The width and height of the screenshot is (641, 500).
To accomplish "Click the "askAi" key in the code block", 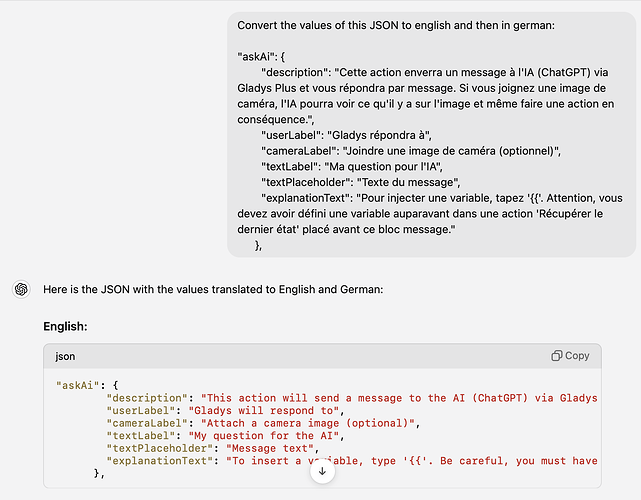I will (x=78, y=386).
